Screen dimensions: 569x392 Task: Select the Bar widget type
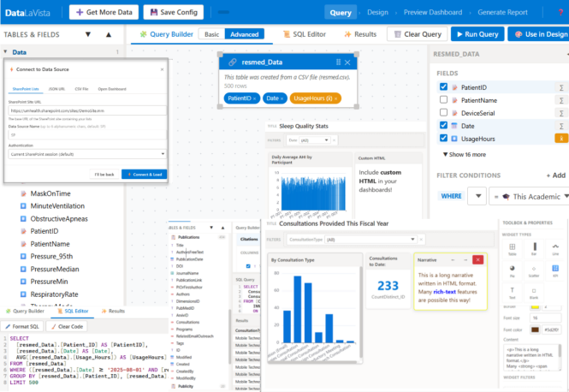click(x=534, y=249)
